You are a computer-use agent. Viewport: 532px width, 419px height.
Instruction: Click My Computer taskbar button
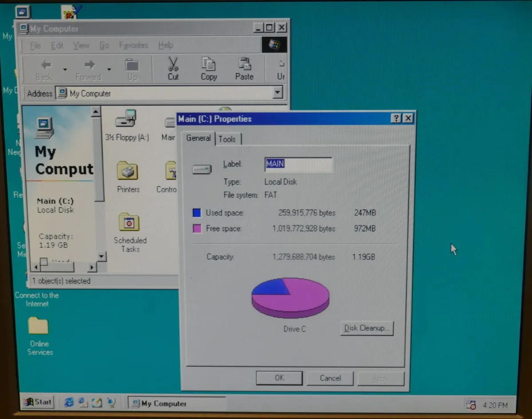176,403
